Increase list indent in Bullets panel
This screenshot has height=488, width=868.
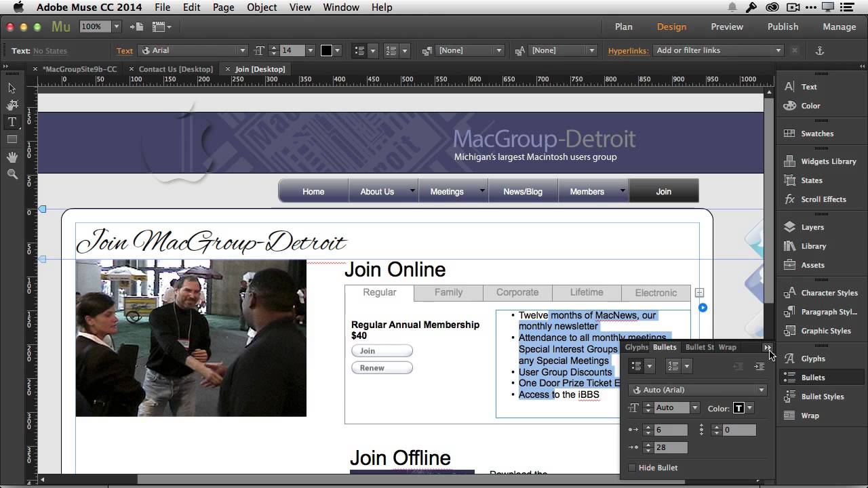(x=759, y=366)
